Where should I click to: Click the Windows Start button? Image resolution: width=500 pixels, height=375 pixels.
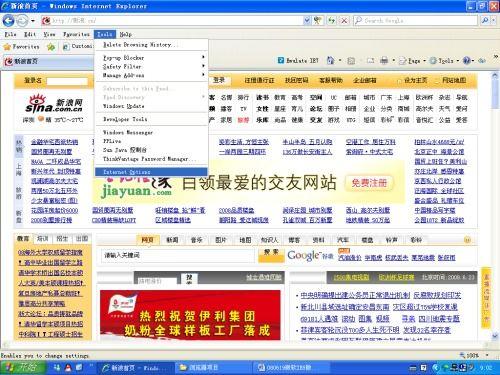(23, 367)
